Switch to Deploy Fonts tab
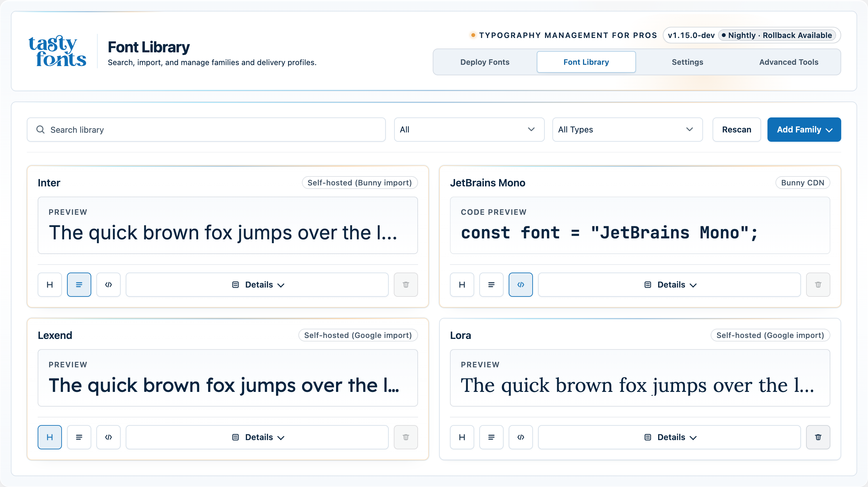868x487 pixels. [x=484, y=62]
